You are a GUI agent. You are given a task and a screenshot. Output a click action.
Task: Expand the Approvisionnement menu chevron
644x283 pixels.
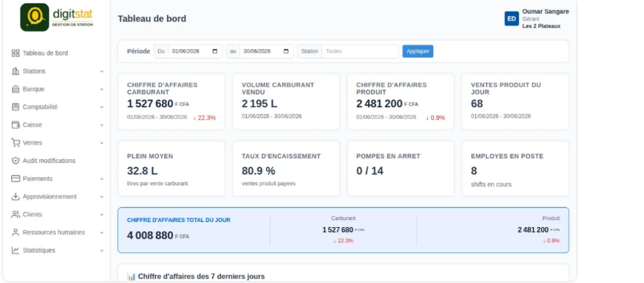tap(102, 197)
